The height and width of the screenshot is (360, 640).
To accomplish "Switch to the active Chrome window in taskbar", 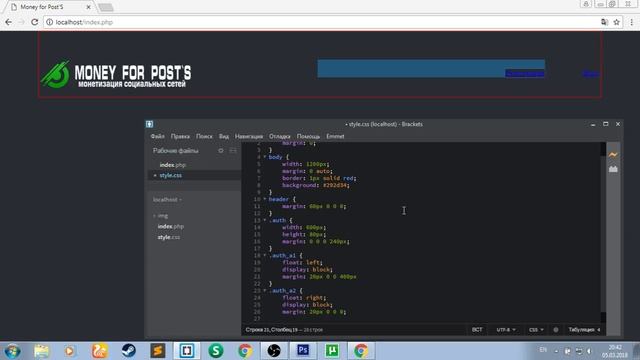I will click(361, 351).
